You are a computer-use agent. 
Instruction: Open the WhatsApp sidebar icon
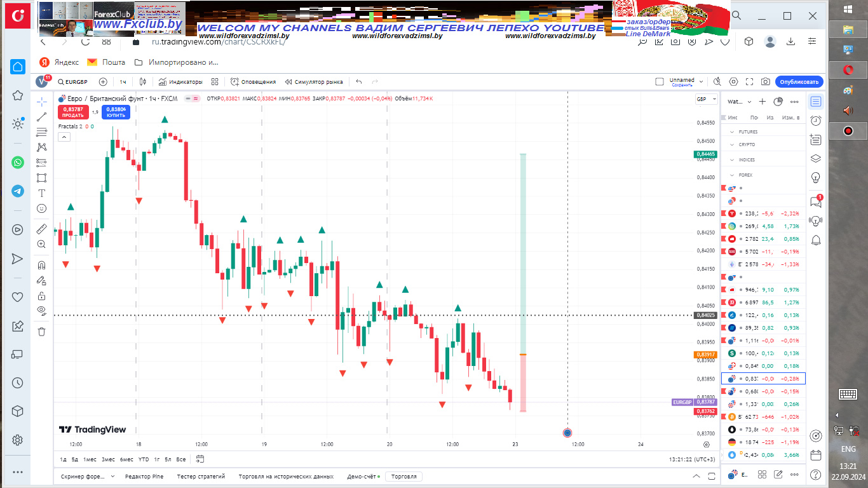[x=18, y=162]
